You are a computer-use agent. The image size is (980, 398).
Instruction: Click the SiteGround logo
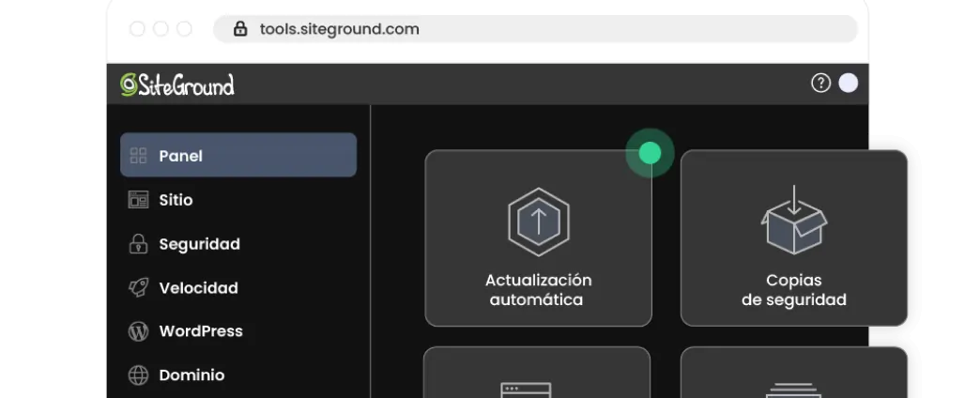pyautogui.click(x=176, y=84)
